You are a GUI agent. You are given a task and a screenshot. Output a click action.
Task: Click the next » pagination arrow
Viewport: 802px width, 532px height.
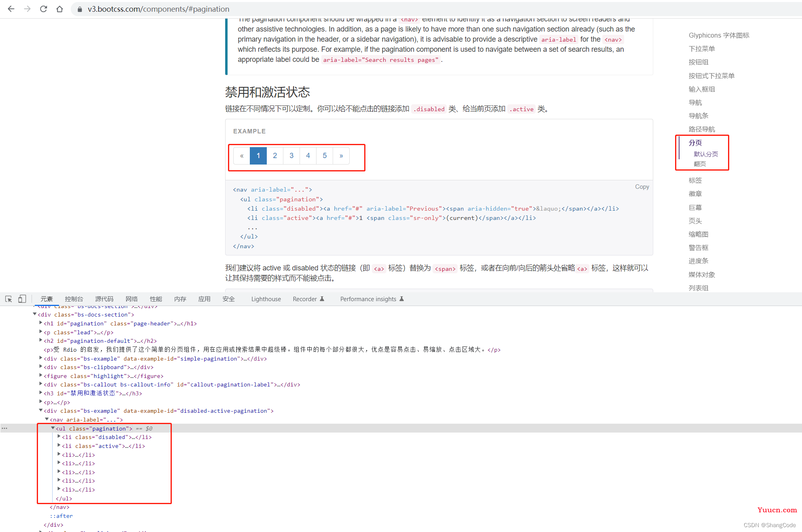tap(341, 156)
